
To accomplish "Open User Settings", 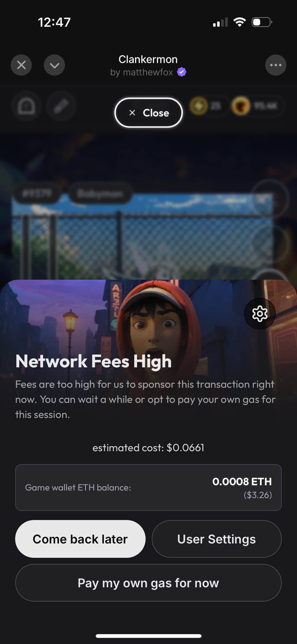I will point(216,539).
